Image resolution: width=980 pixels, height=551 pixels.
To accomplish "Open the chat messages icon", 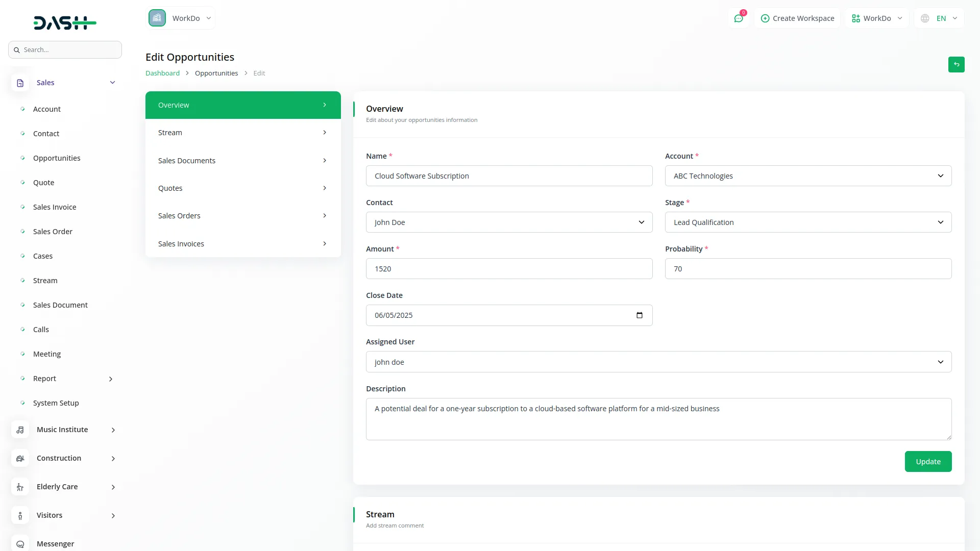I will point(739,18).
